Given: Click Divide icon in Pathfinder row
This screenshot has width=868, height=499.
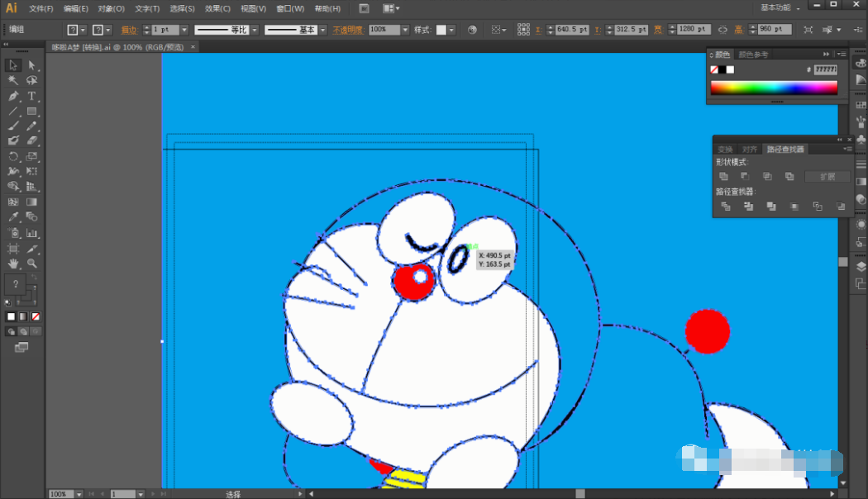Looking at the screenshot, I should click(726, 207).
